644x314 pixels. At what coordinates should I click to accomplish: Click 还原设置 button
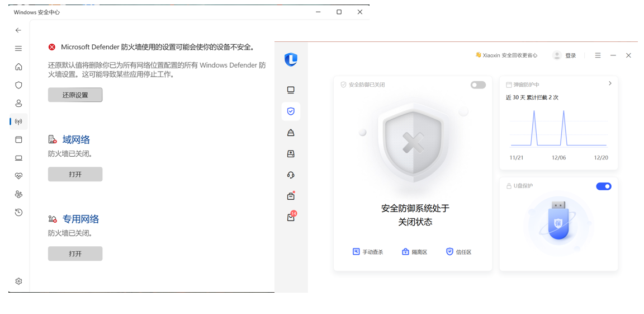click(75, 95)
